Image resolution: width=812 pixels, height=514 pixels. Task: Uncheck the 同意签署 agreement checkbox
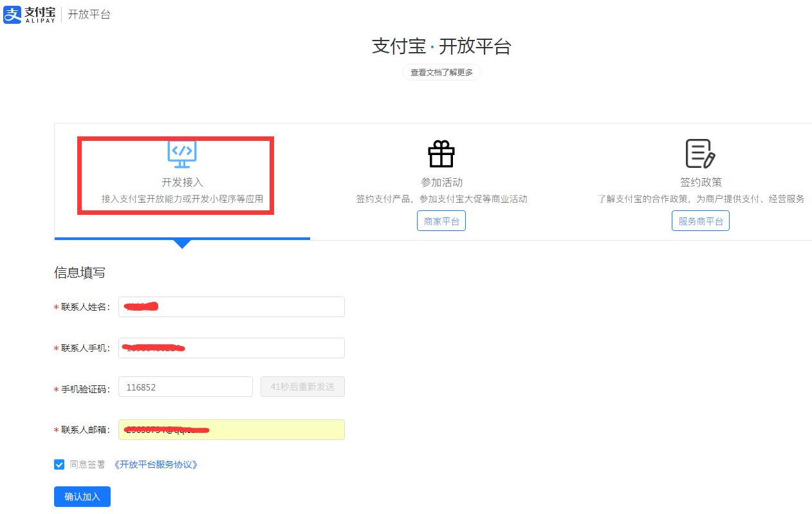[59, 464]
